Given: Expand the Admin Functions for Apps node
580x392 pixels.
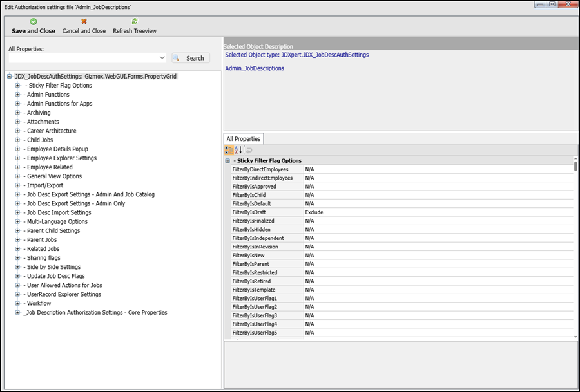Looking at the screenshot, I should 17,104.
